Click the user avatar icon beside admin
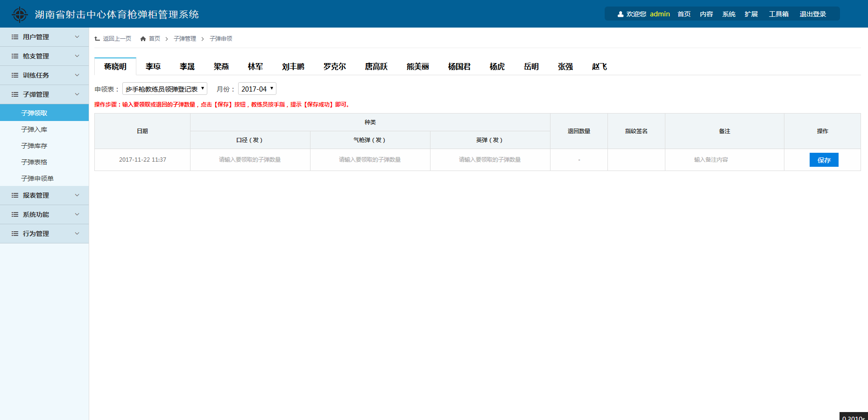The height and width of the screenshot is (420, 868). 620,14
